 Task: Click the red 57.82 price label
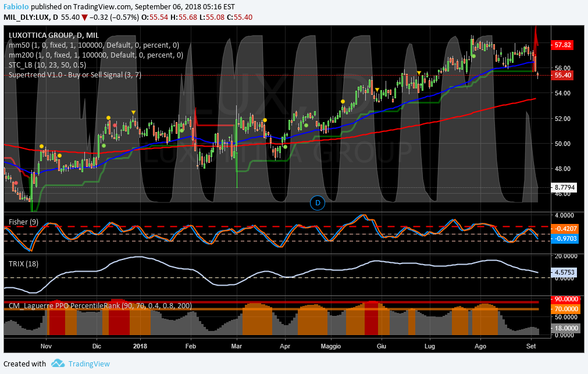click(562, 45)
